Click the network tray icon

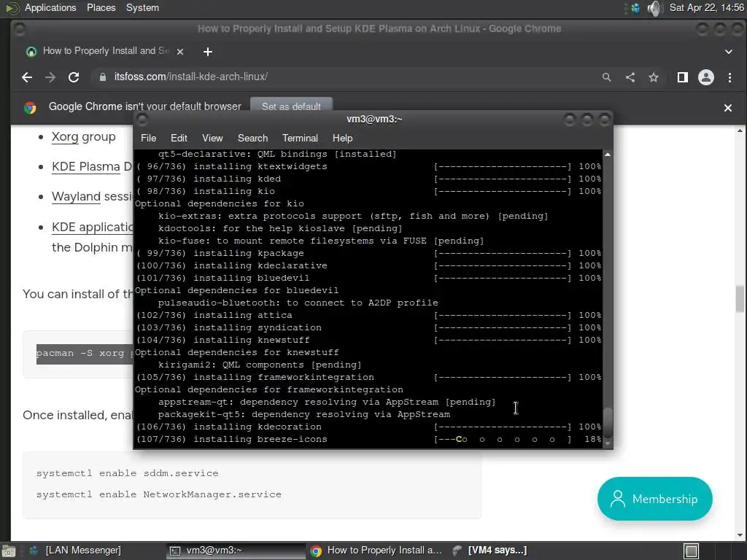click(x=635, y=8)
